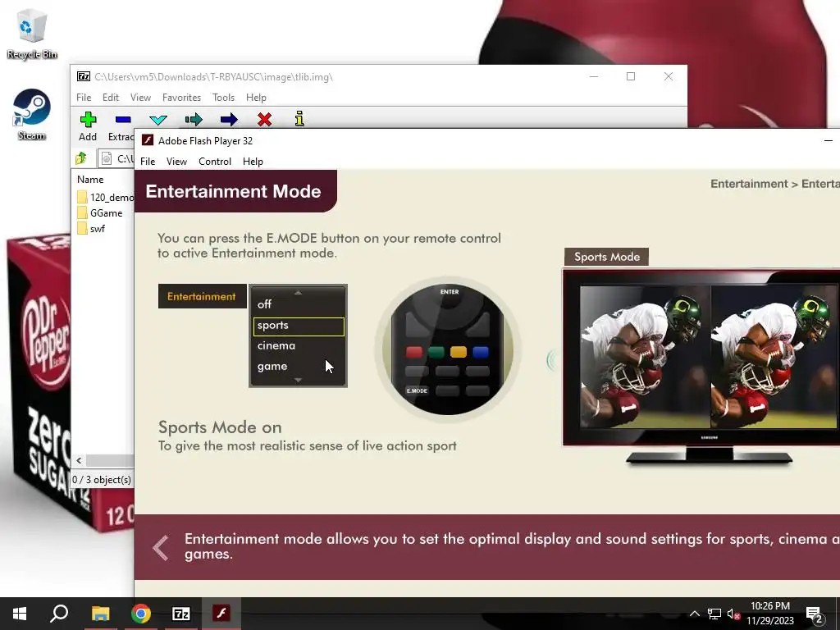Screen dimensions: 840x630
Task: Open Google Chrome from taskbar
Action: coord(141,614)
